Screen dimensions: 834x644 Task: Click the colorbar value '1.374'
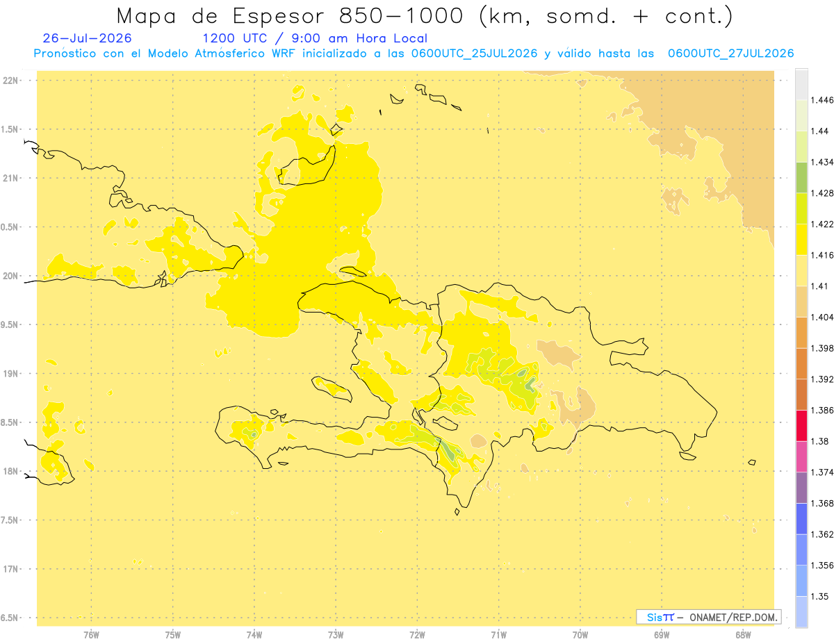pyautogui.click(x=821, y=472)
